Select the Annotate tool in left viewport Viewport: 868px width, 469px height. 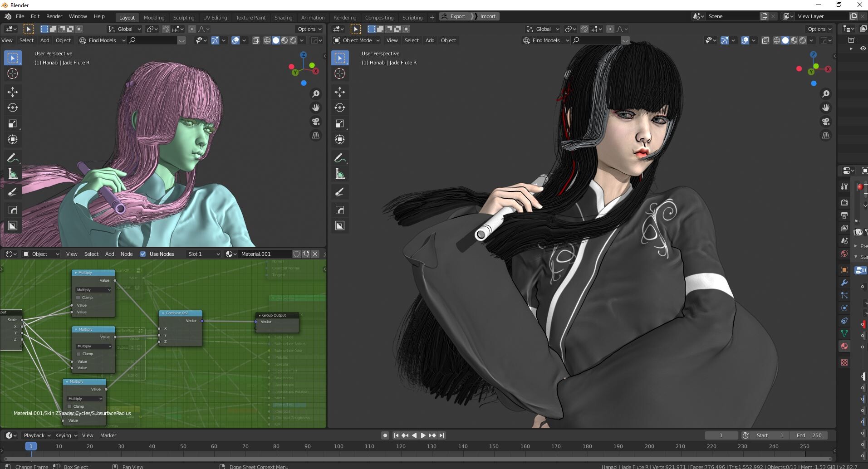coord(13,158)
